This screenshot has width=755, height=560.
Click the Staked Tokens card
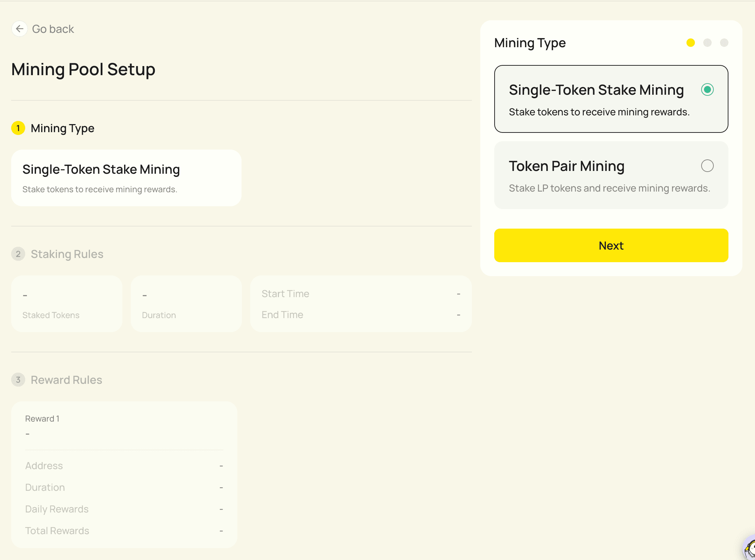click(x=67, y=304)
